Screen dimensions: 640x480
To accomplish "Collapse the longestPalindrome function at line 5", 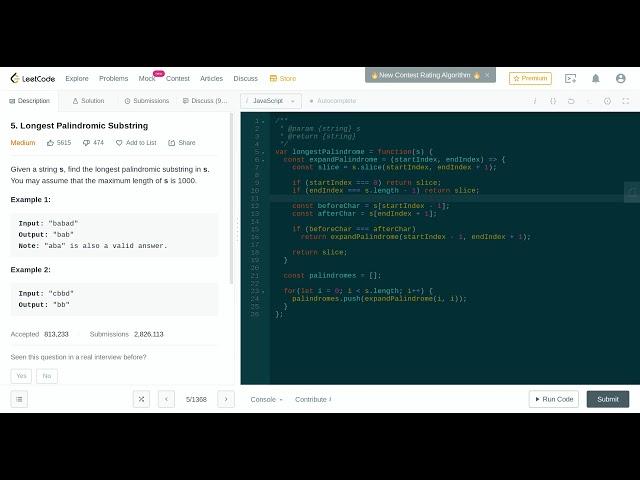I will (x=263, y=152).
